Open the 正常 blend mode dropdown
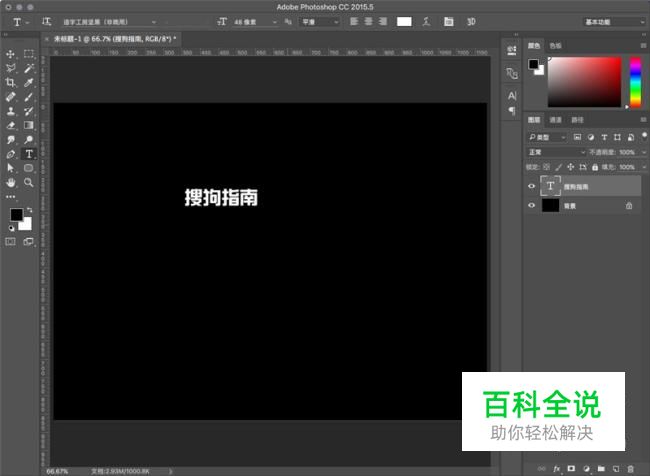The height and width of the screenshot is (476, 650). tap(556, 152)
